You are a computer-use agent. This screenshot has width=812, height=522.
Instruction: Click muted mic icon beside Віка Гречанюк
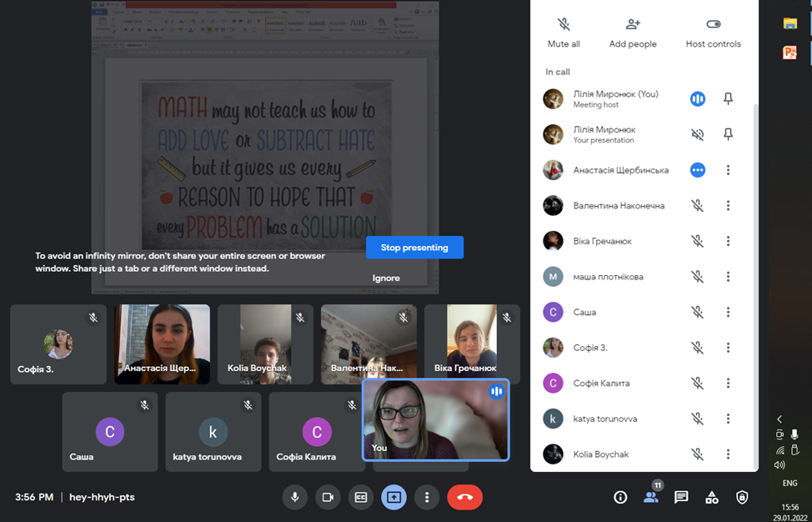click(698, 241)
